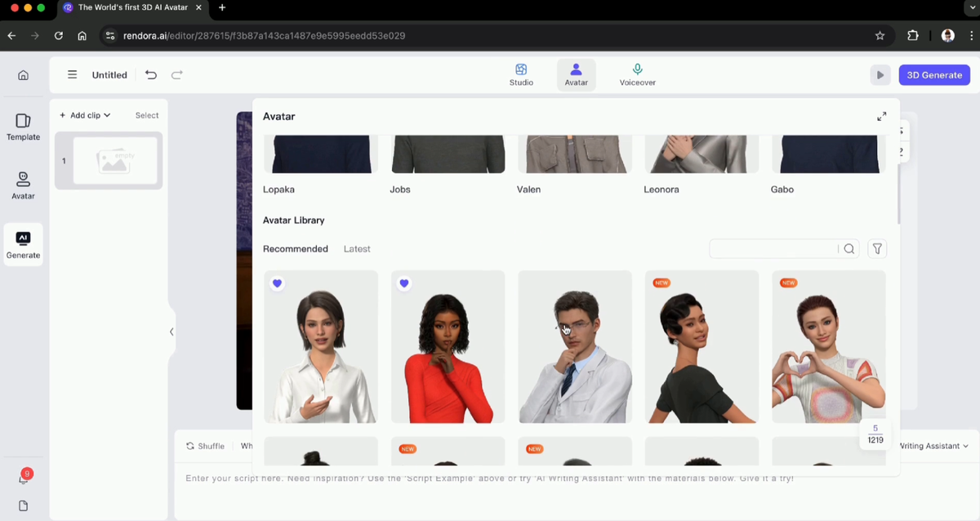Select the white-shirt woman avatar
The width and height of the screenshot is (980, 521).
tap(320, 347)
